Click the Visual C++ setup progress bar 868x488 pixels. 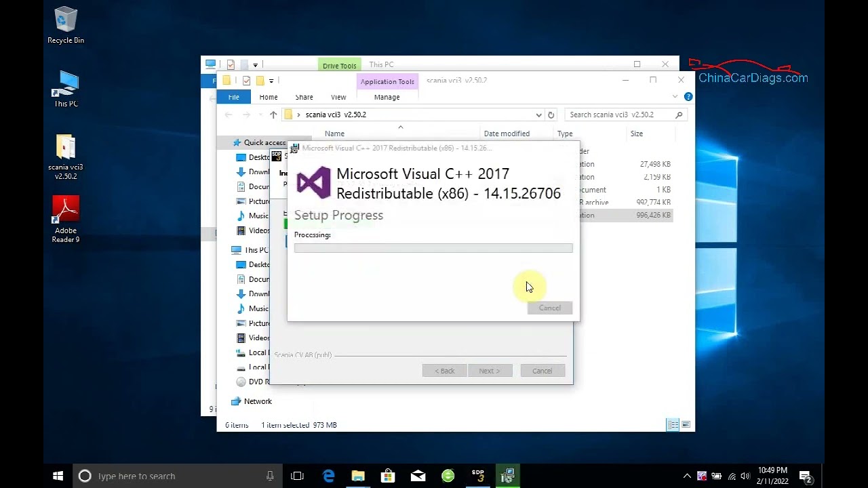click(x=433, y=248)
